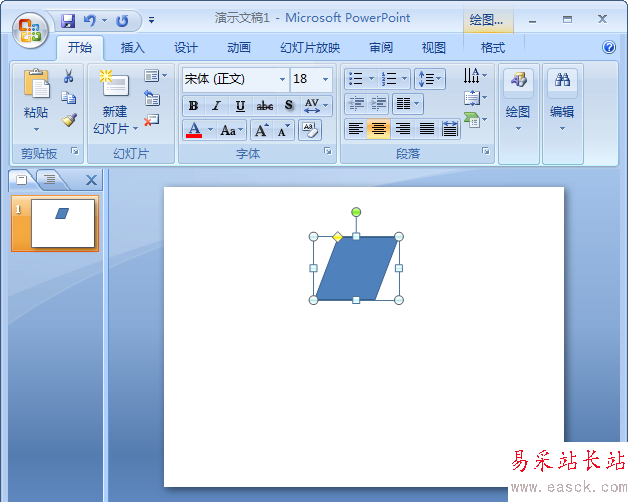Image resolution: width=628 pixels, height=502 pixels.
Task: Expand numbered list options arrow
Action: click(x=405, y=79)
